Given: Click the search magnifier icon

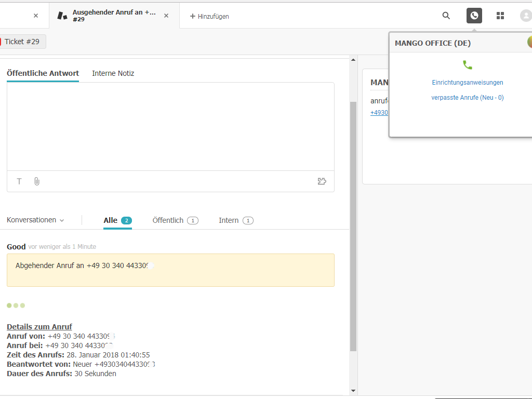Looking at the screenshot, I should [x=446, y=16].
